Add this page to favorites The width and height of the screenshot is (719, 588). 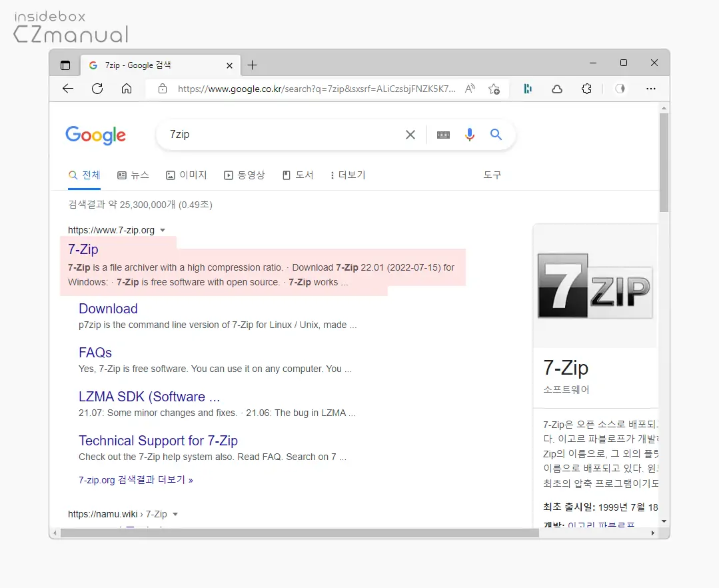pos(494,88)
